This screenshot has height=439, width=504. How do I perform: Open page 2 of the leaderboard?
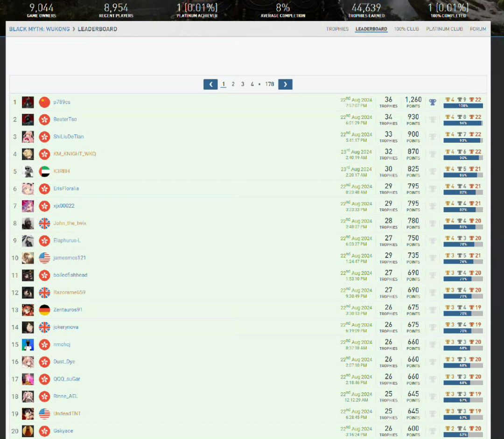pos(233,84)
